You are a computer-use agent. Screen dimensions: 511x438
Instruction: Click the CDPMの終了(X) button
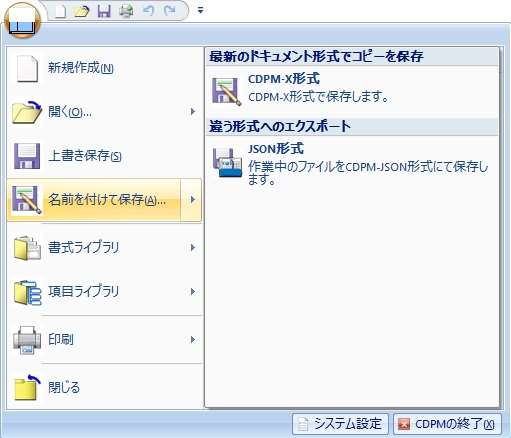pyautogui.click(x=447, y=424)
